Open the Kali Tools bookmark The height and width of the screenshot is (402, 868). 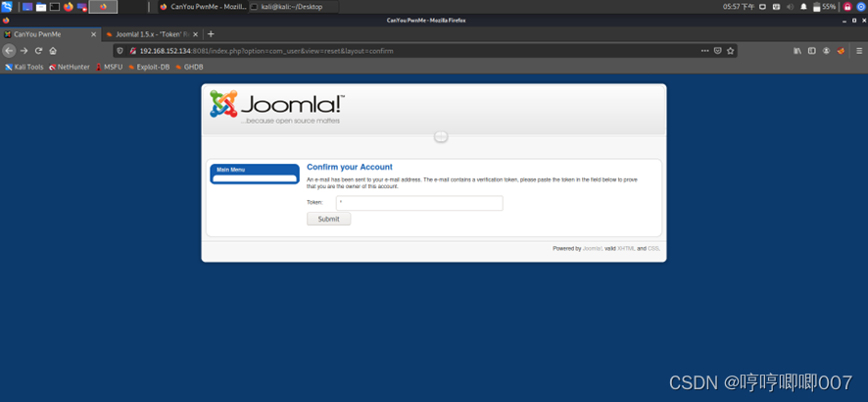pyautogui.click(x=24, y=67)
